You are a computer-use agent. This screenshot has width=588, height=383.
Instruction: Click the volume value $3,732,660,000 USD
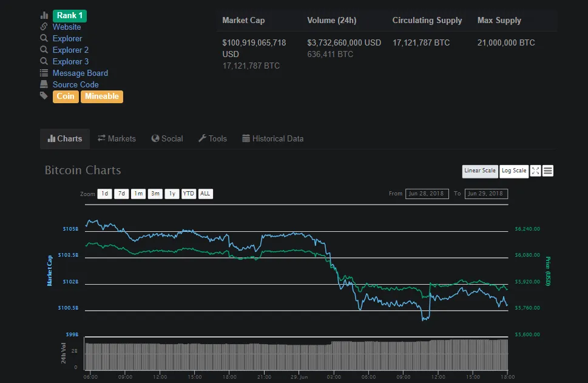(x=344, y=42)
